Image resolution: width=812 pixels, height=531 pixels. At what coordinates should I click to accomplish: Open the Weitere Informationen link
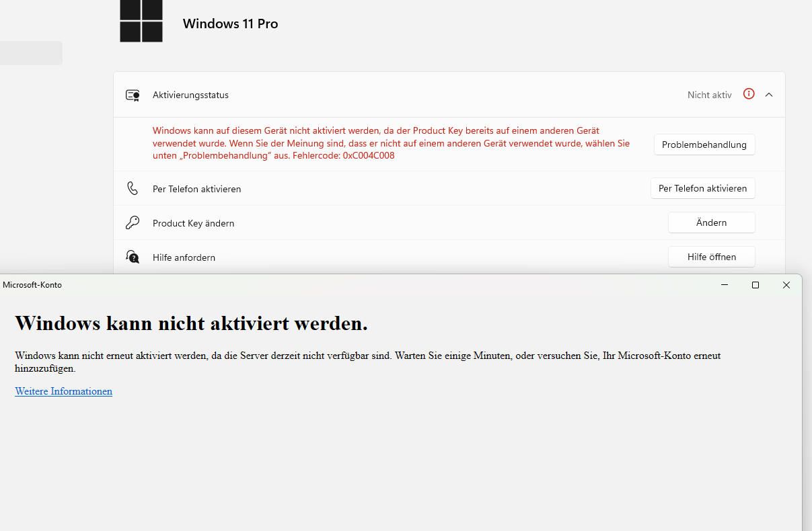click(x=63, y=391)
